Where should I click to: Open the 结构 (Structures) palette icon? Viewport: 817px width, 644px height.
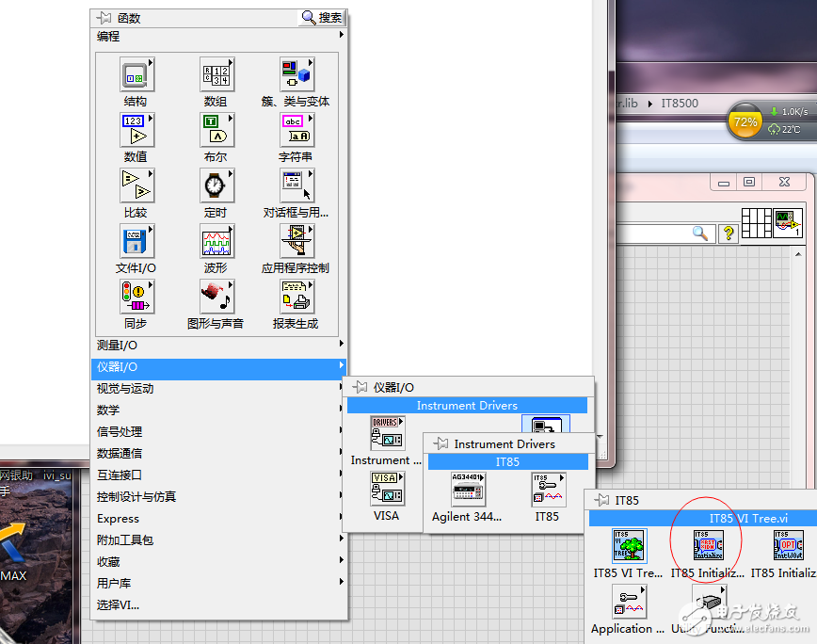pos(136,74)
